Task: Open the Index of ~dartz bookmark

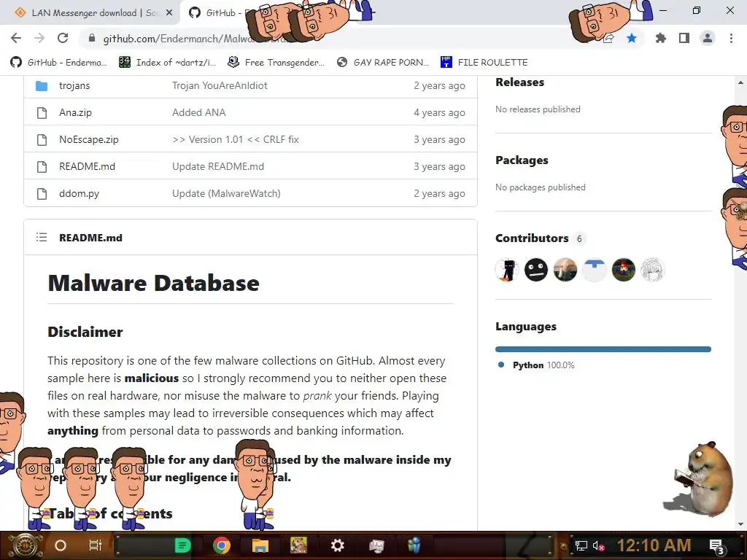Action: (x=167, y=63)
